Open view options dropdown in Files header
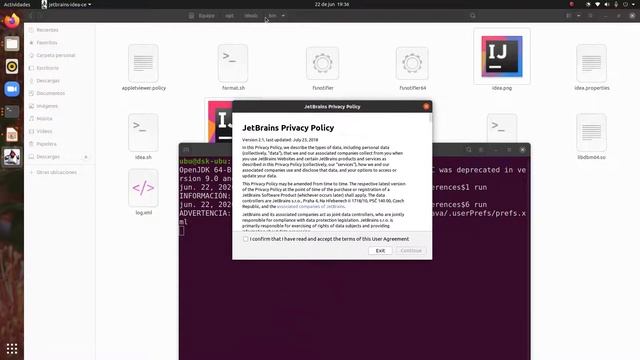This screenshot has width=640, height=360. pos(579,16)
